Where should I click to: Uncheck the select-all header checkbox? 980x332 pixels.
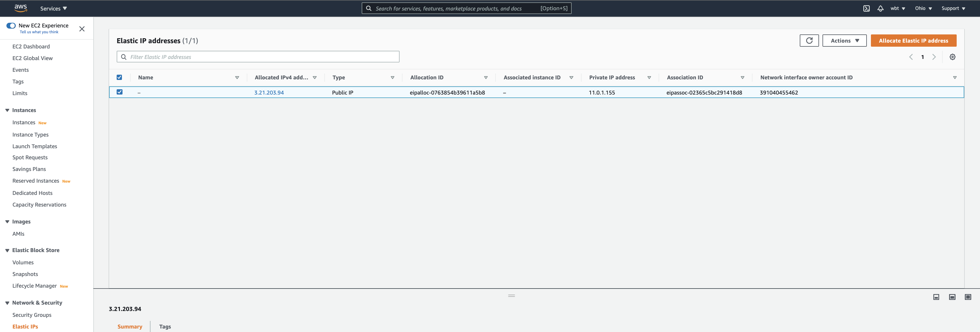pos(119,77)
